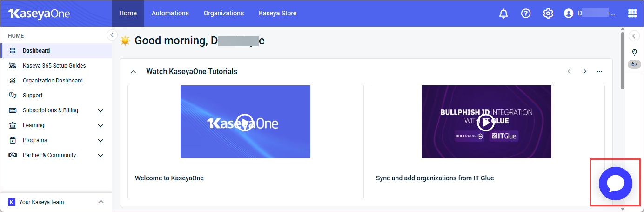Viewport: 644px width, 212px height.
Task: Play the Welcome to KaseyaOne video
Action: tap(245, 123)
